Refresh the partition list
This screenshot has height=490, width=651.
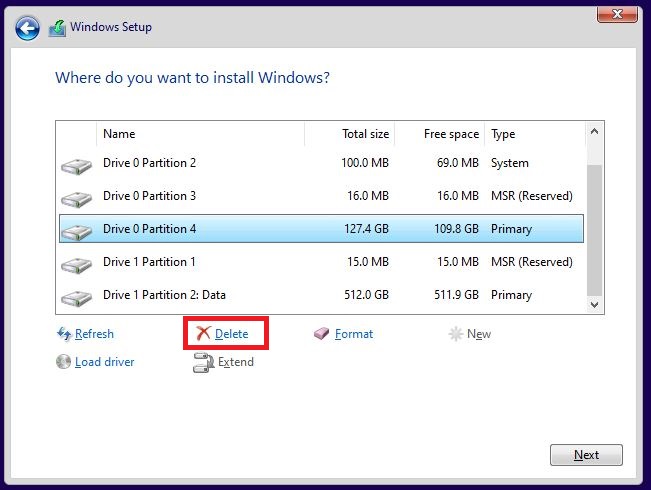(94, 334)
